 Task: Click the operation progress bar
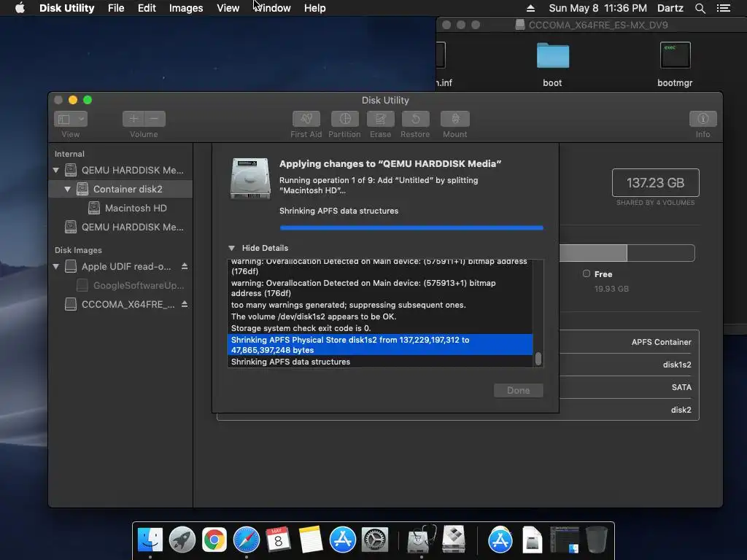(x=411, y=227)
